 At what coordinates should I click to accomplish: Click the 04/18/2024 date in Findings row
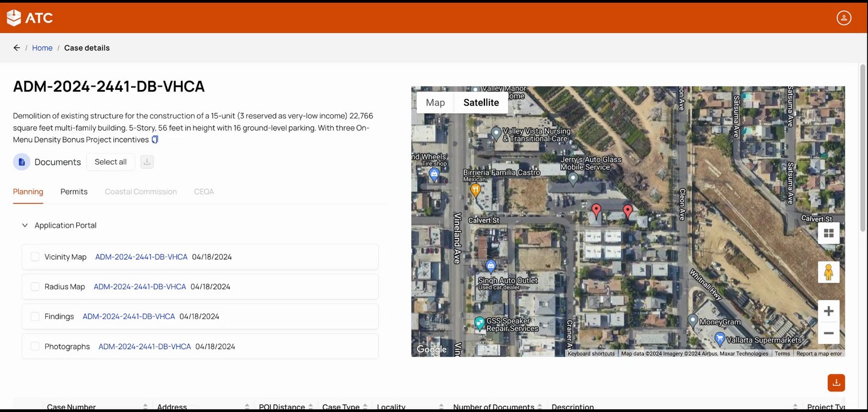point(199,316)
